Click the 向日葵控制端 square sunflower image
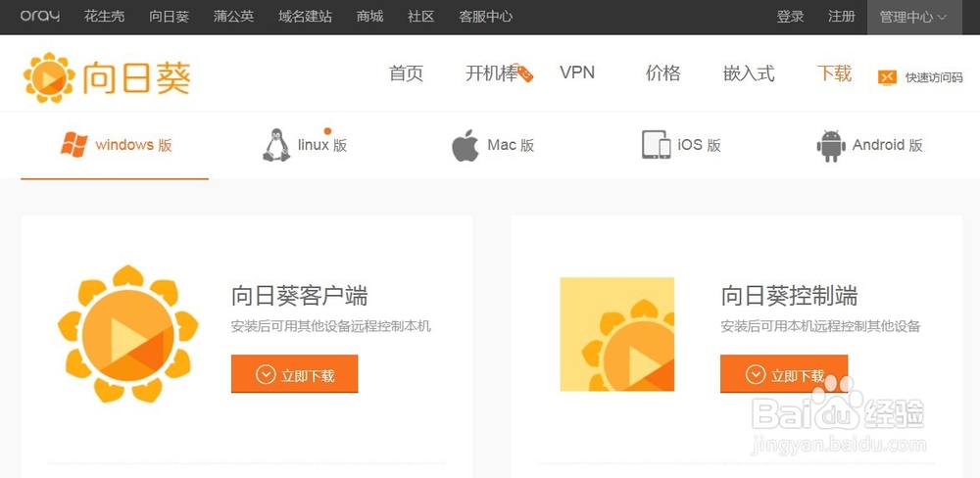The width and height of the screenshot is (980, 478). [x=616, y=334]
